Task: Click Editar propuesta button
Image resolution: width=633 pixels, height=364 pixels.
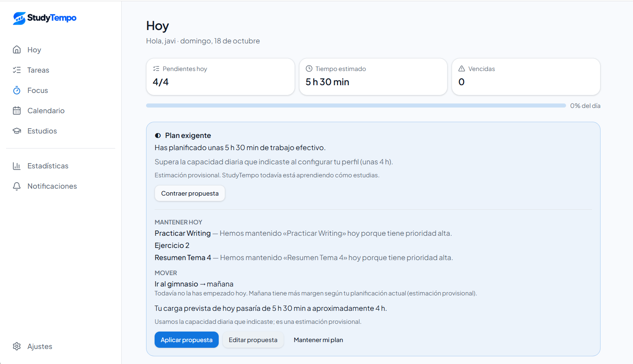Action: click(253, 340)
